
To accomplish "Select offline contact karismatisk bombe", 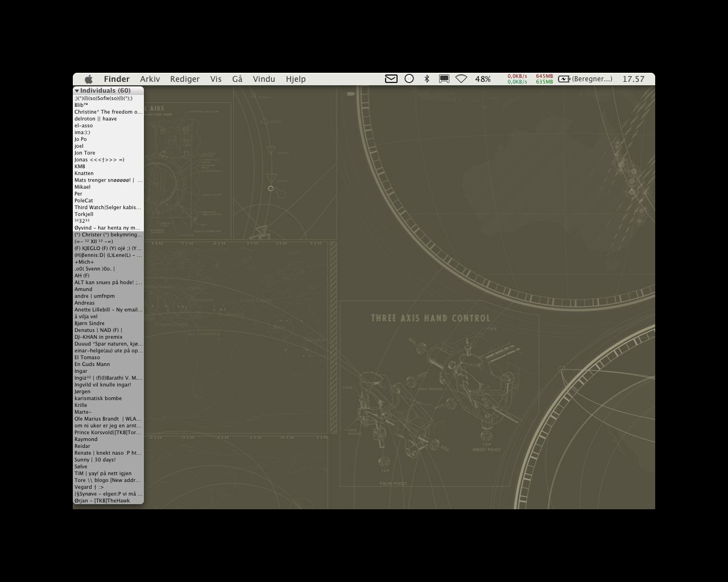I will click(x=108, y=398).
